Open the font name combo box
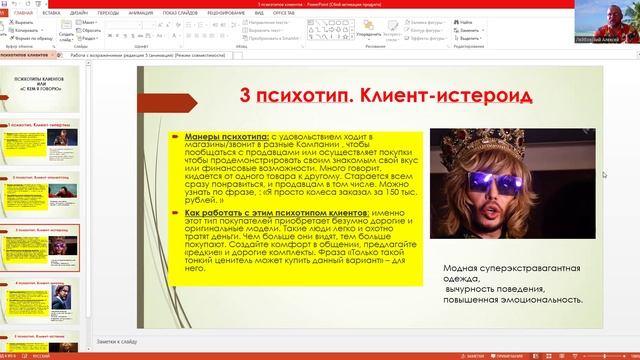 click(x=124, y=25)
